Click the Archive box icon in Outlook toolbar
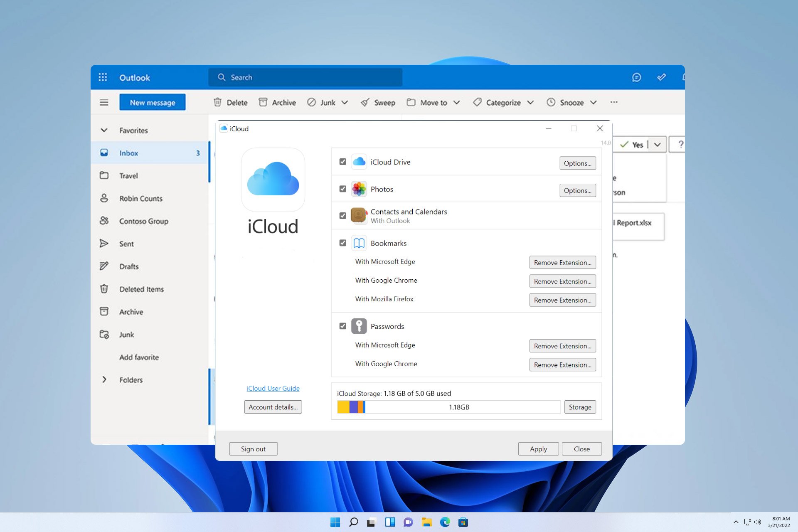Image resolution: width=798 pixels, height=532 pixels. (x=263, y=102)
